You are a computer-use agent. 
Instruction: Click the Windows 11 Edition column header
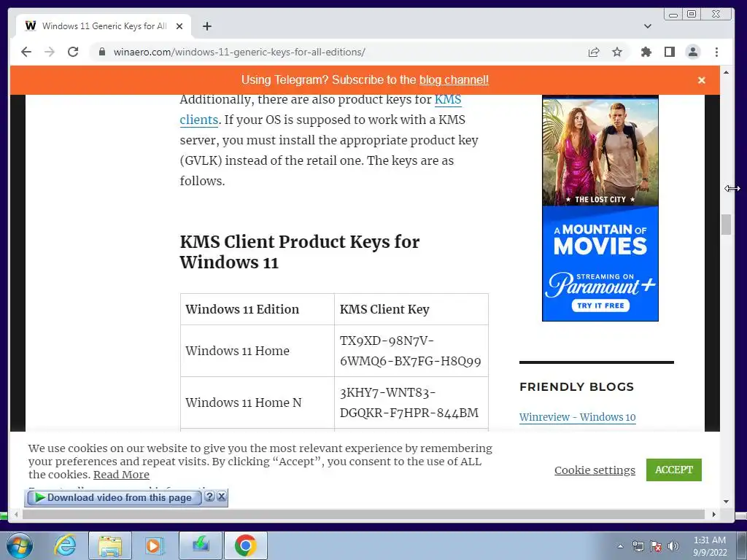tap(258, 309)
